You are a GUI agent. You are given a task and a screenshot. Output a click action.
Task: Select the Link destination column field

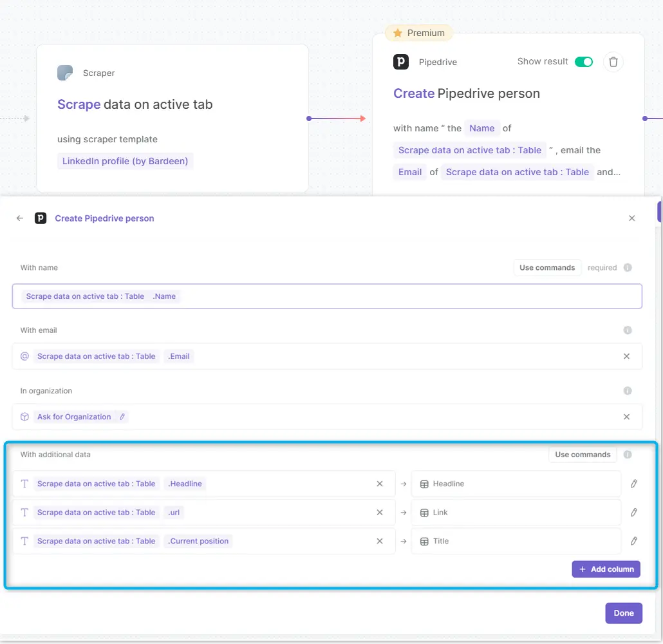[x=516, y=513]
